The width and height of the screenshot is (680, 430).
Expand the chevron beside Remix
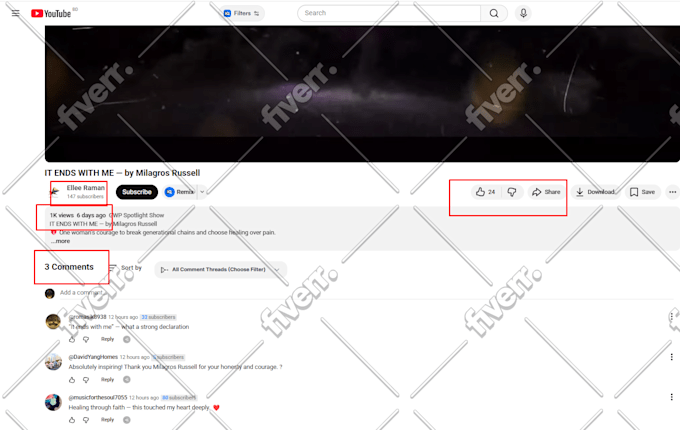pos(202,192)
